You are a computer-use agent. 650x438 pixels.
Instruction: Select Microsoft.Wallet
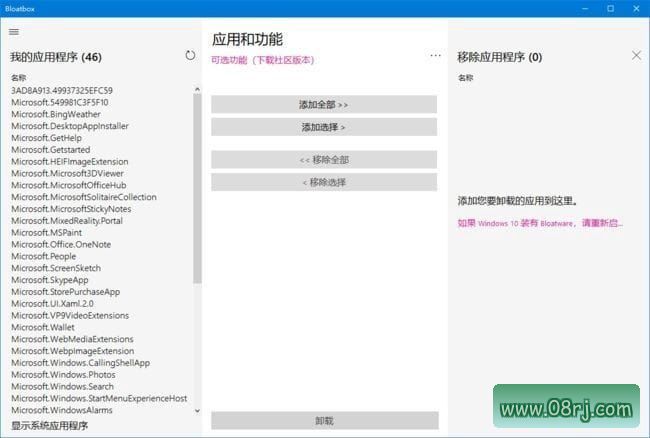[43, 327]
